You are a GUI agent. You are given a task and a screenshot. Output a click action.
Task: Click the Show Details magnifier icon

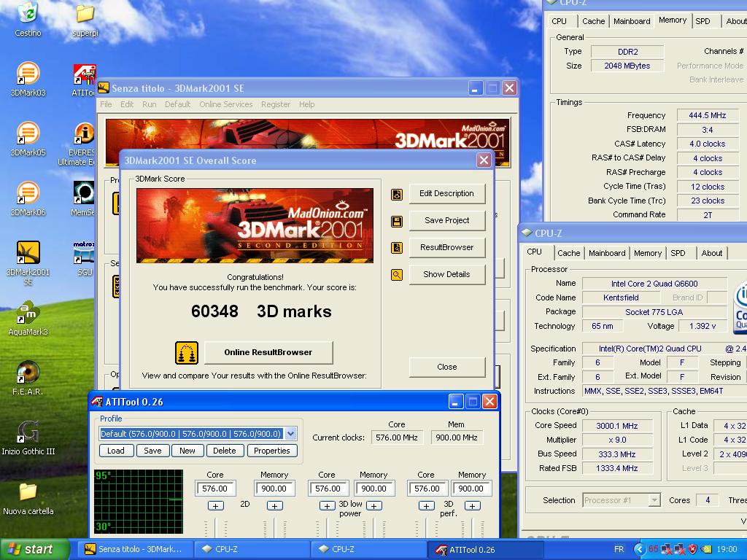click(x=396, y=275)
